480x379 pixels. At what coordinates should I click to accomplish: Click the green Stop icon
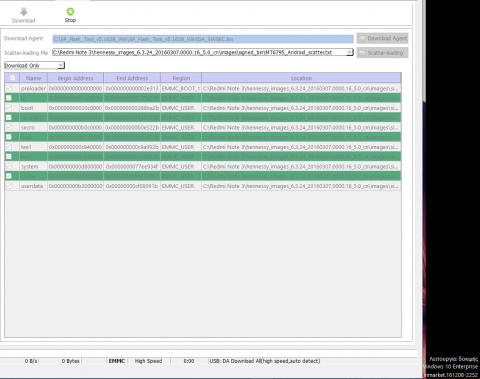click(x=70, y=12)
